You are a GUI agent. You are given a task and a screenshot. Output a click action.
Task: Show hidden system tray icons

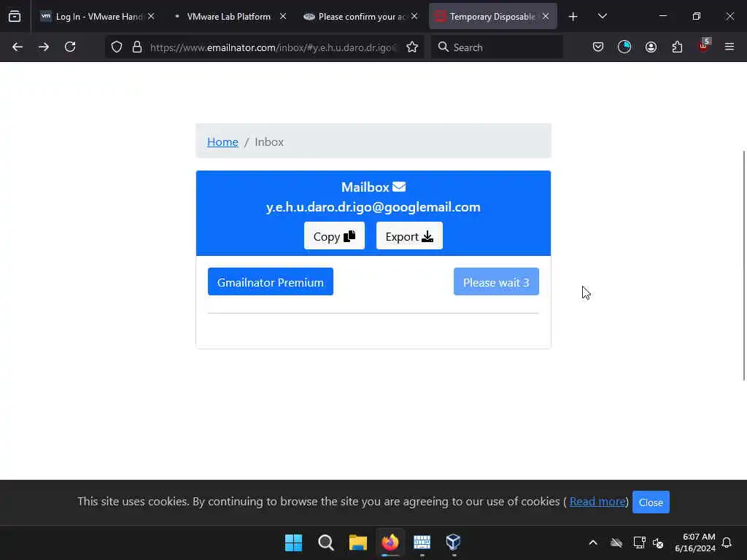tap(593, 542)
